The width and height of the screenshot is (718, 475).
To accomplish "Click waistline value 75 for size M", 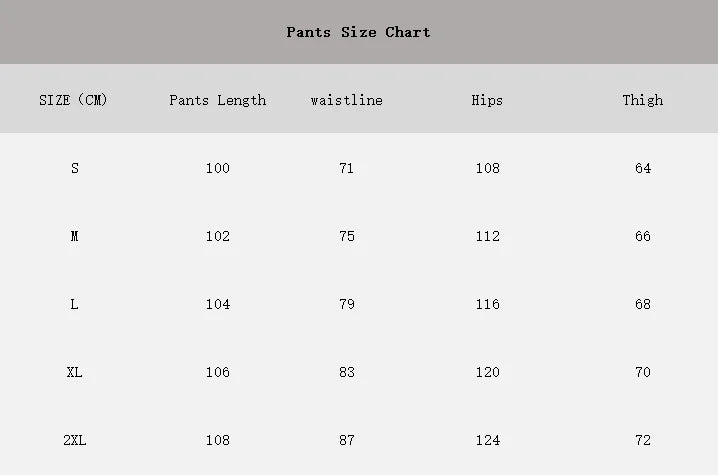I will pos(347,236).
